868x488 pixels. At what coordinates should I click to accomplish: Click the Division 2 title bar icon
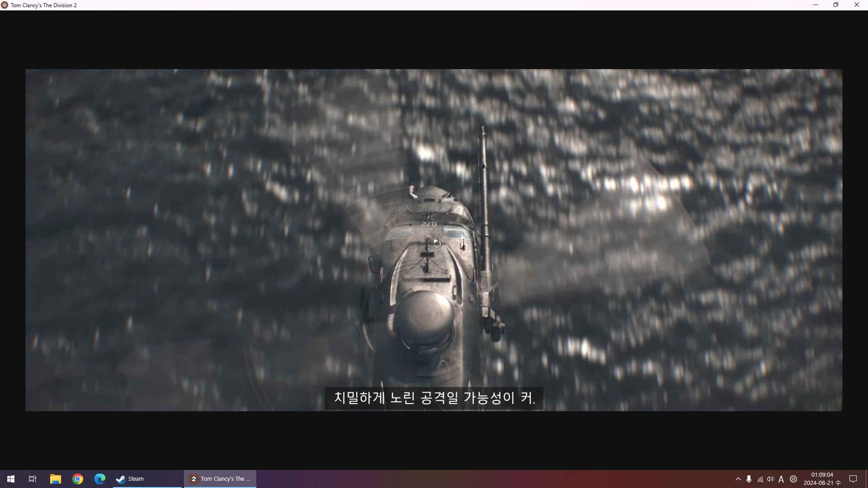point(5,5)
